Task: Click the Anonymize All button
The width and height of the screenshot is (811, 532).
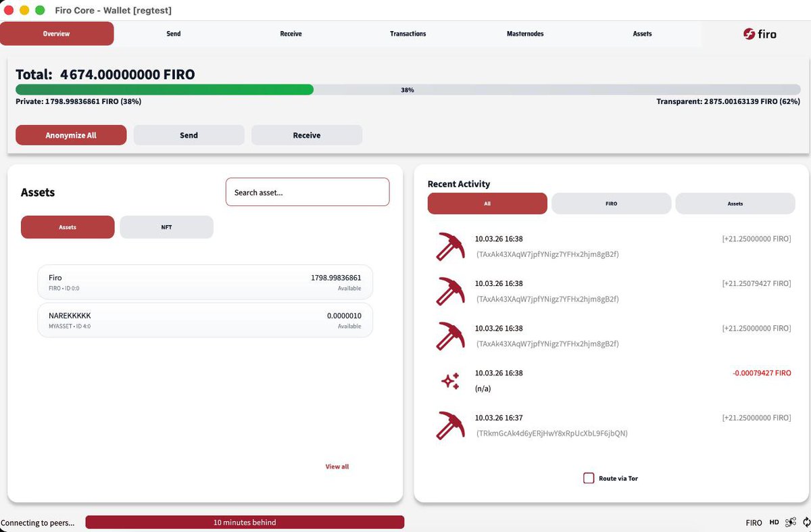Action: click(71, 135)
